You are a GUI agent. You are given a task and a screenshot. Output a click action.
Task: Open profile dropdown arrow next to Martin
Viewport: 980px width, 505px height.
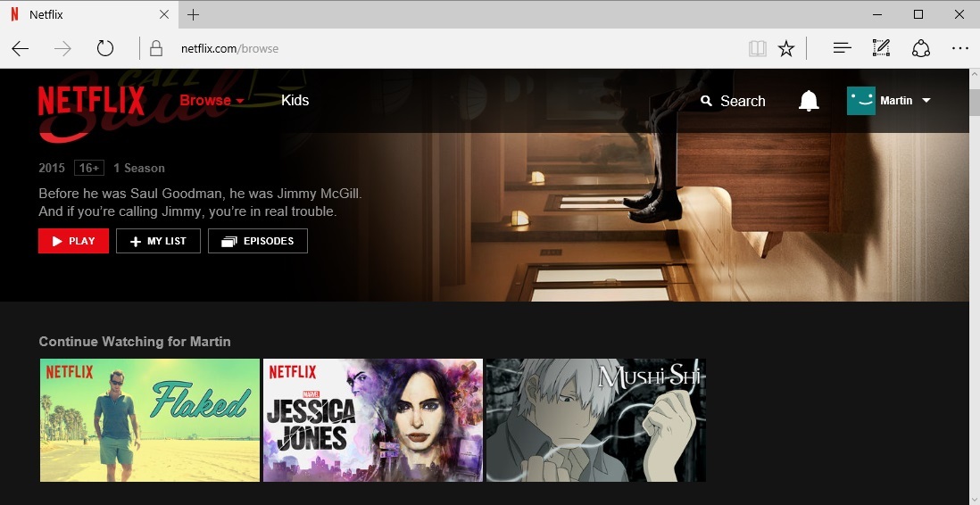coord(926,101)
